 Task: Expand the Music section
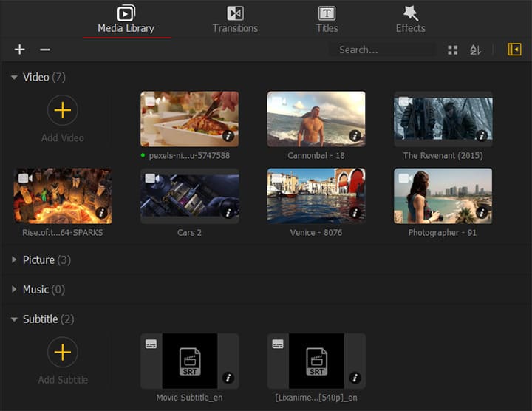pos(14,290)
